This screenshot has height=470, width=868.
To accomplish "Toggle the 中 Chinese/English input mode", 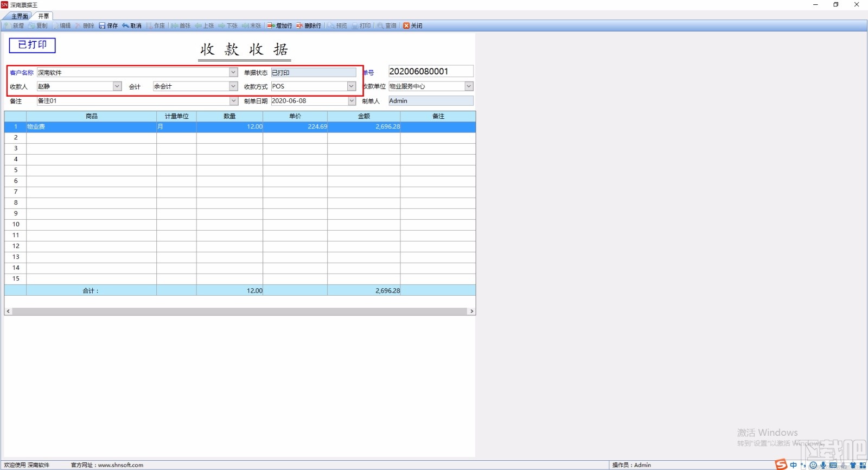I will coord(794,465).
